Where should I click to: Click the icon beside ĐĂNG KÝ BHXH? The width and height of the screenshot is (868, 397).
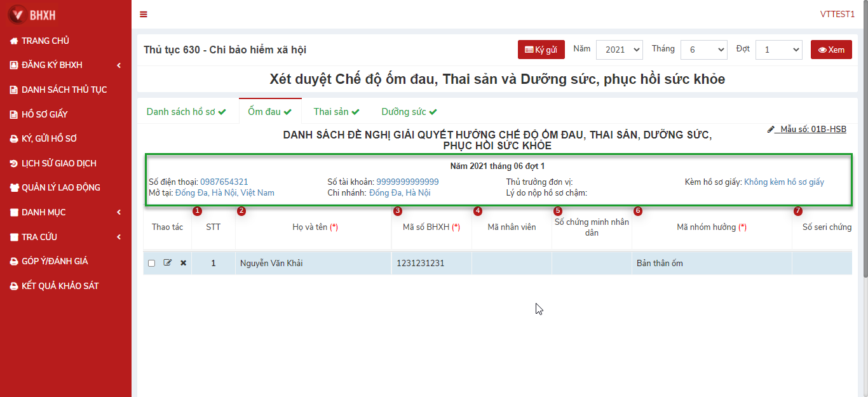[14, 65]
